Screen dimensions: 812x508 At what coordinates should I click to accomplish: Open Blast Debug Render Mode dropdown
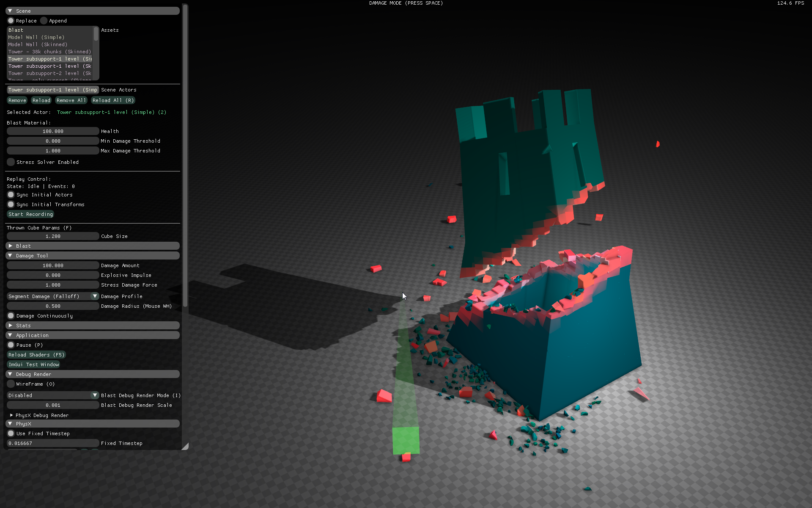click(95, 395)
